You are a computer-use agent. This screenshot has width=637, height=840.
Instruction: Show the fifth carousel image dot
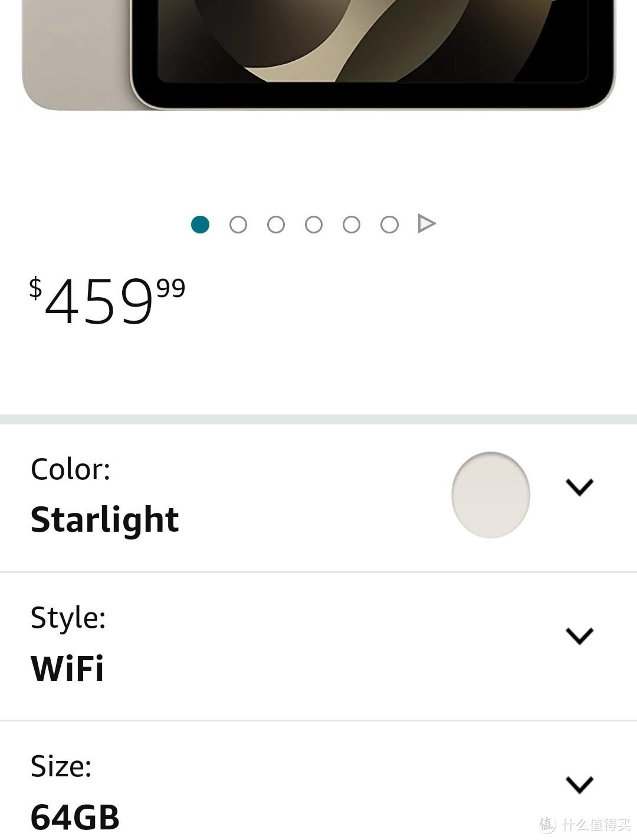pyautogui.click(x=352, y=225)
